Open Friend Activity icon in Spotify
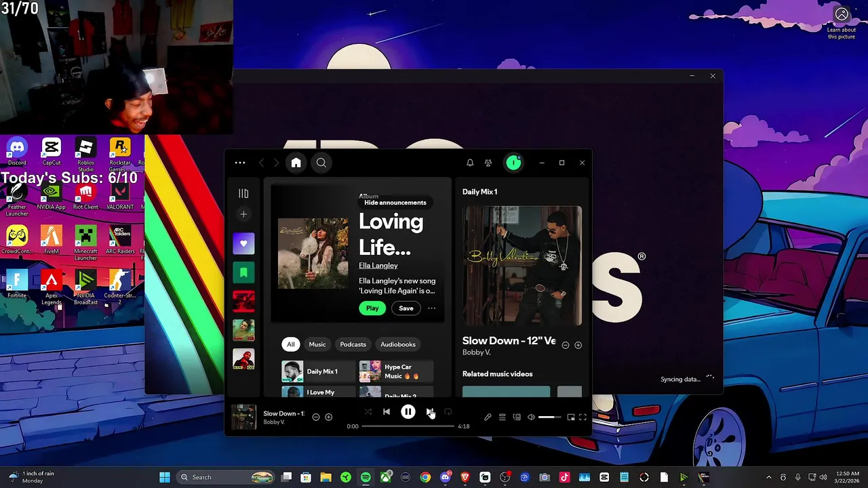Image resolution: width=868 pixels, height=488 pixels. (x=488, y=163)
